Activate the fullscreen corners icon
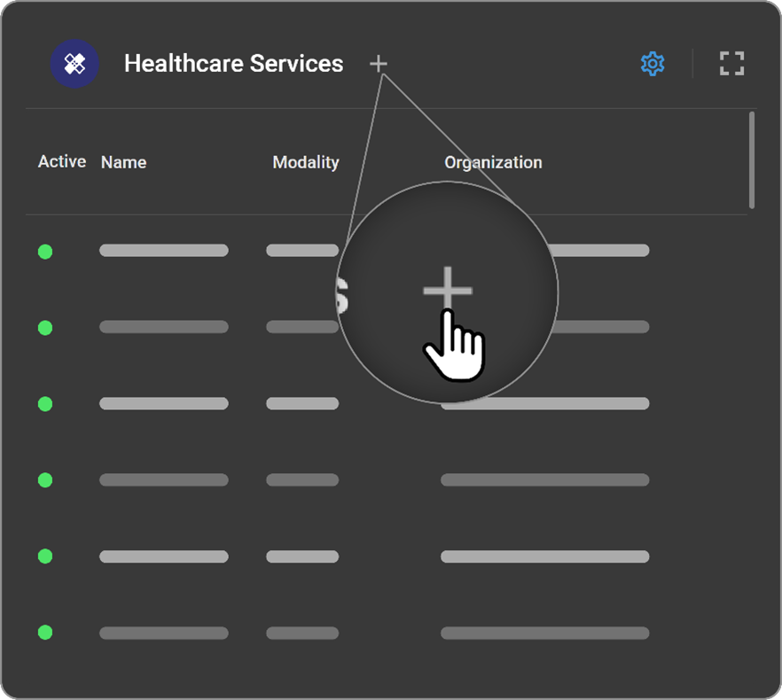The image size is (782, 700). (x=732, y=63)
